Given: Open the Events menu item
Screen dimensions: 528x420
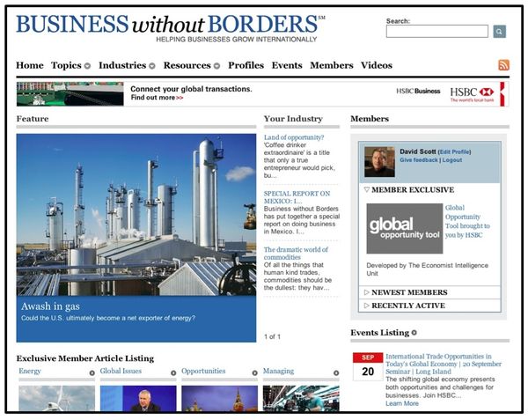Looking at the screenshot, I should pos(287,65).
